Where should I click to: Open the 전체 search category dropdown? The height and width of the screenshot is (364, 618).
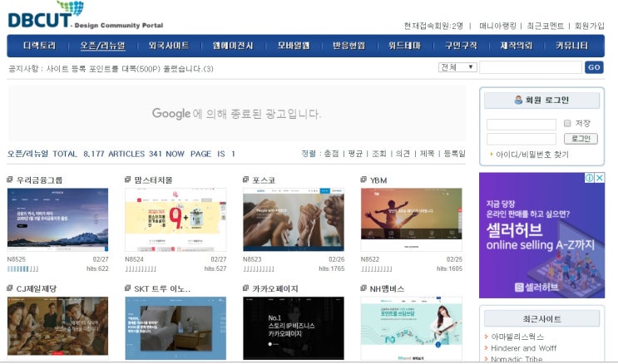(x=457, y=67)
